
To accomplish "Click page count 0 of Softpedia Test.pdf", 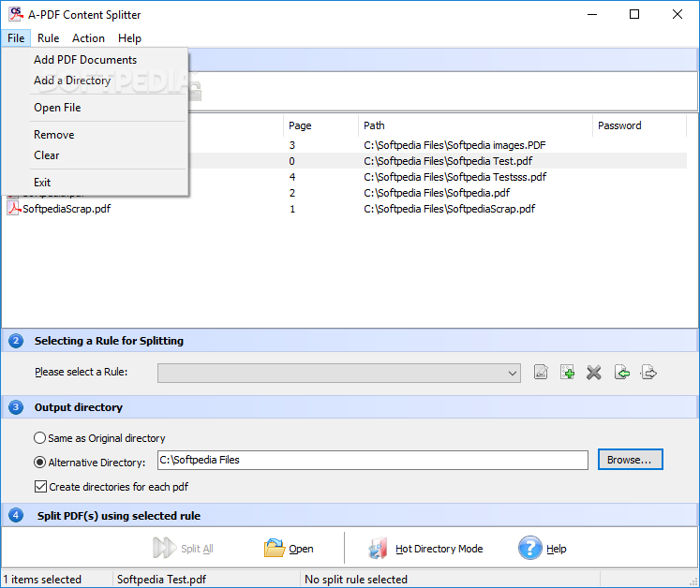I will 292,161.
